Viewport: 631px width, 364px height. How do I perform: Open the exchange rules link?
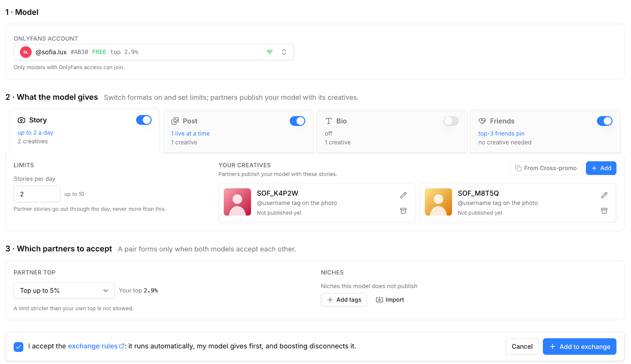pyautogui.click(x=96, y=346)
